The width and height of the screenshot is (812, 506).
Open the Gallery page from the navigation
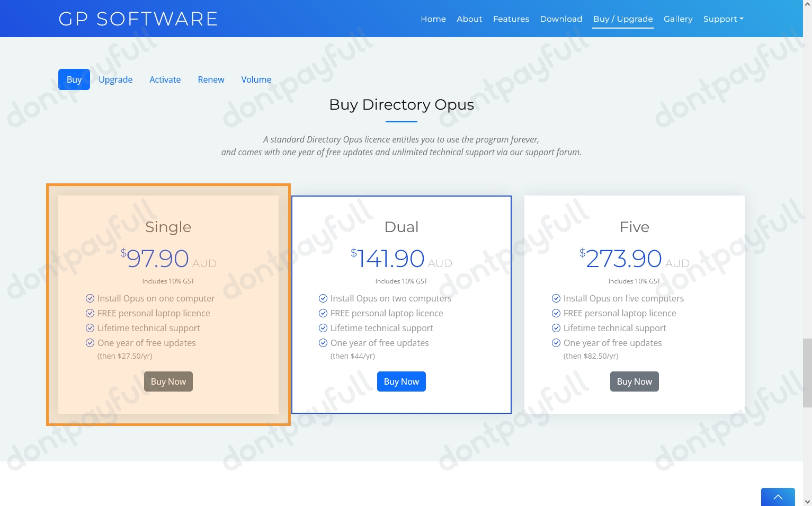coord(678,19)
